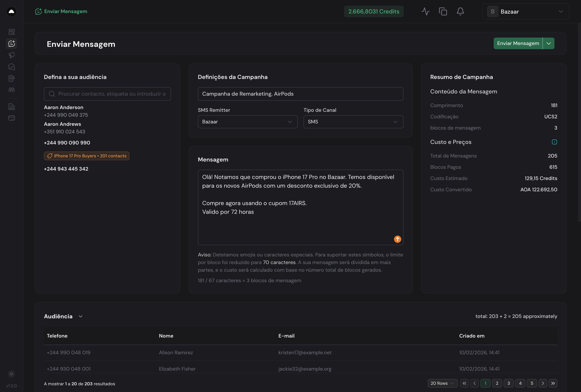581x392 pixels.
Task: Click the Criado em column header
Action: (x=472, y=336)
